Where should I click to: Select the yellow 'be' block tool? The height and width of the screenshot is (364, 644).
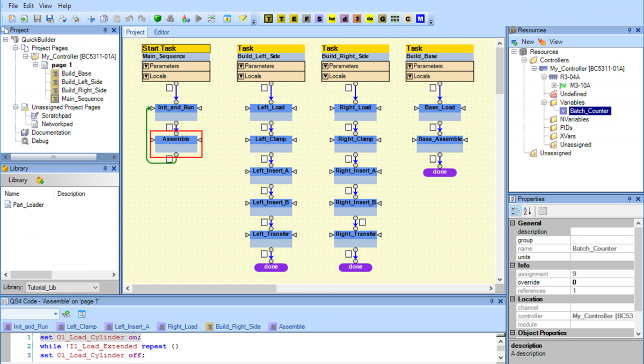332,19
